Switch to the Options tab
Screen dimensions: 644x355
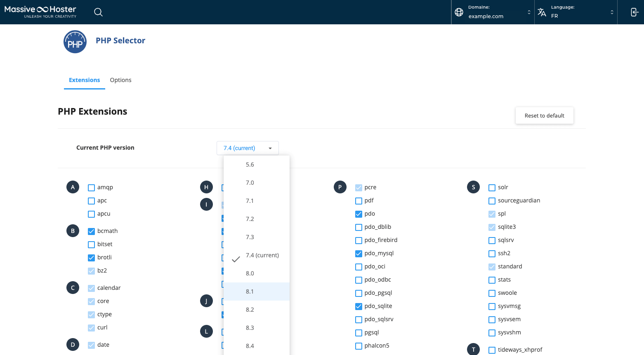click(120, 80)
